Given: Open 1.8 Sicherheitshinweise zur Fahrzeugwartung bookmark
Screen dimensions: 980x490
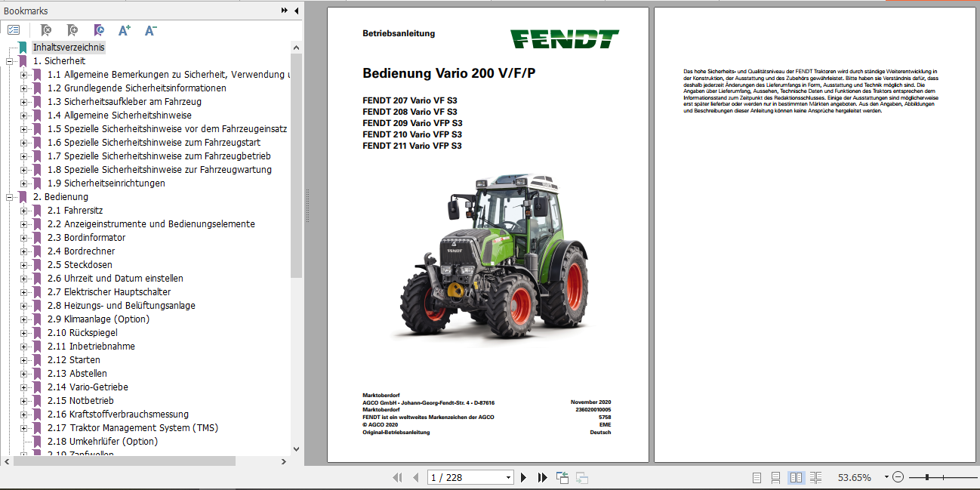Looking at the screenshot, I should tap(159, 170).
